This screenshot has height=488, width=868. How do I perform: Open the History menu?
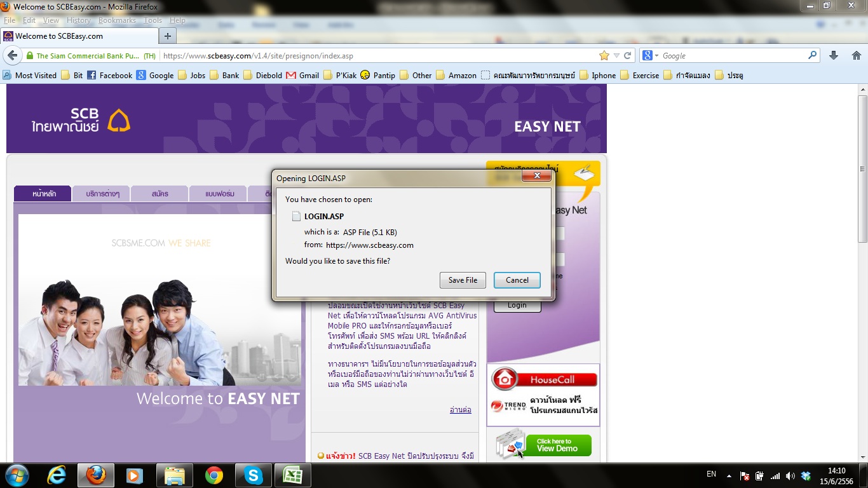point(79,20)
